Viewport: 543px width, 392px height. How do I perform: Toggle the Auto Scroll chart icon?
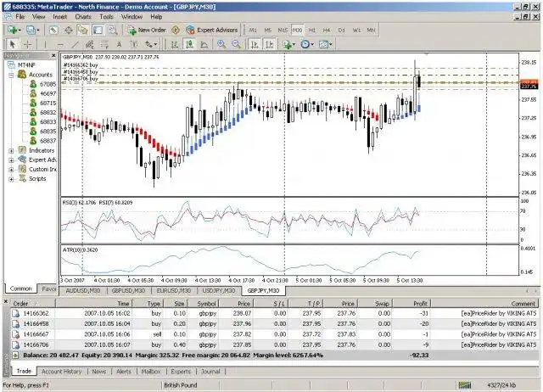coord(255,44)
